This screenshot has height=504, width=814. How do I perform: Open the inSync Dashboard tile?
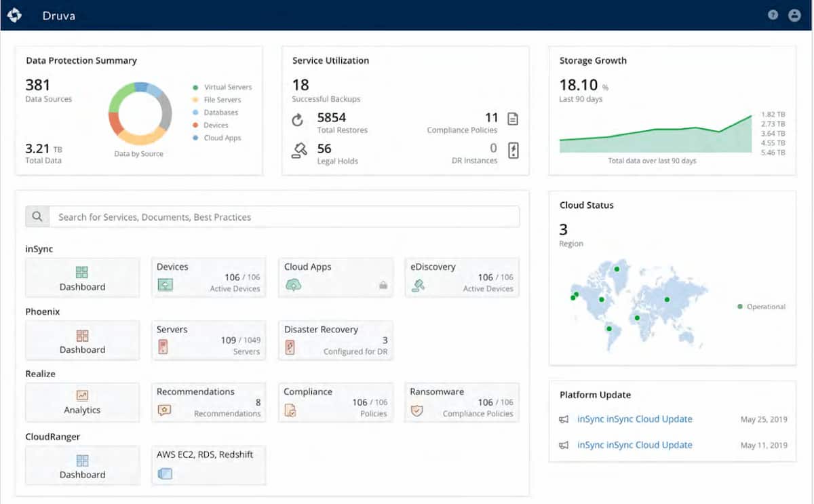(81, 277)
